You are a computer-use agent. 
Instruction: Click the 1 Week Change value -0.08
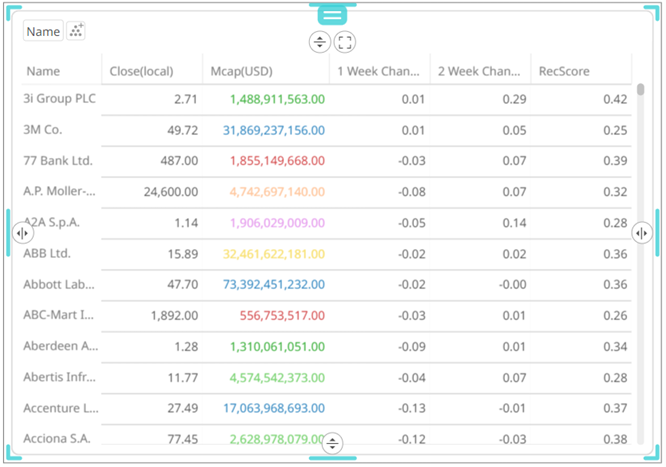412,192
